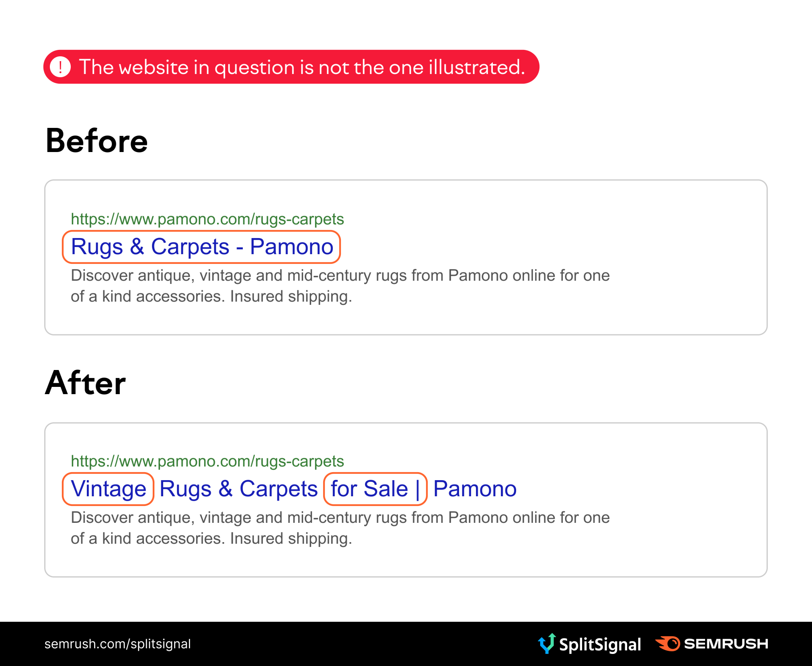Click the exclamation warning icon in red banner
This screenshot has height=666, width=812.
(60, 67)
